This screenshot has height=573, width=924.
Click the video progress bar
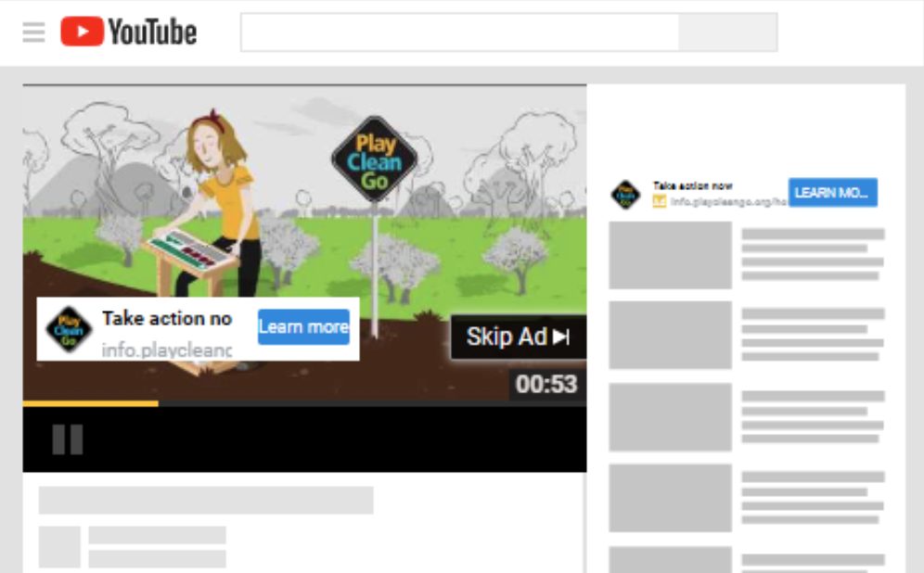click(x=304, y=403)
